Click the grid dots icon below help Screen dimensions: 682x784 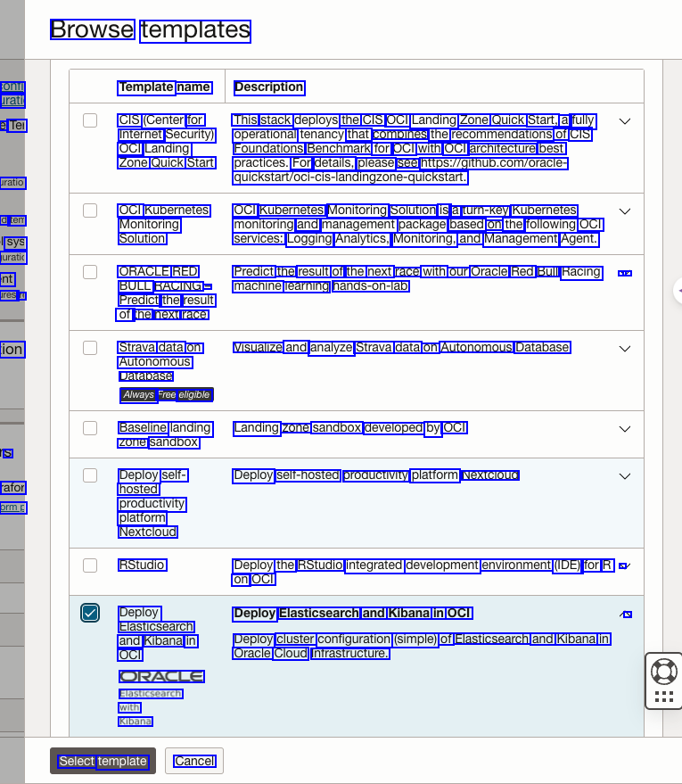(664, 697)
